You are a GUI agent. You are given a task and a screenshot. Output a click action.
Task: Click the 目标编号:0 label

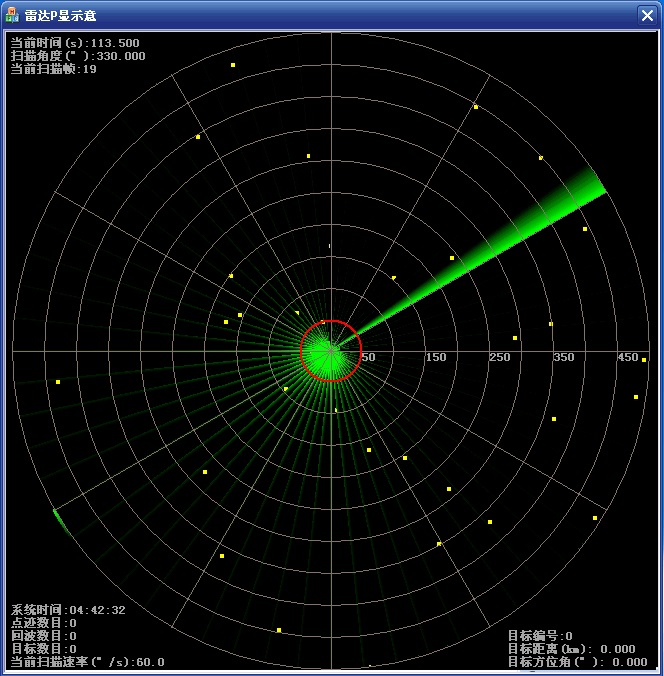540,635
